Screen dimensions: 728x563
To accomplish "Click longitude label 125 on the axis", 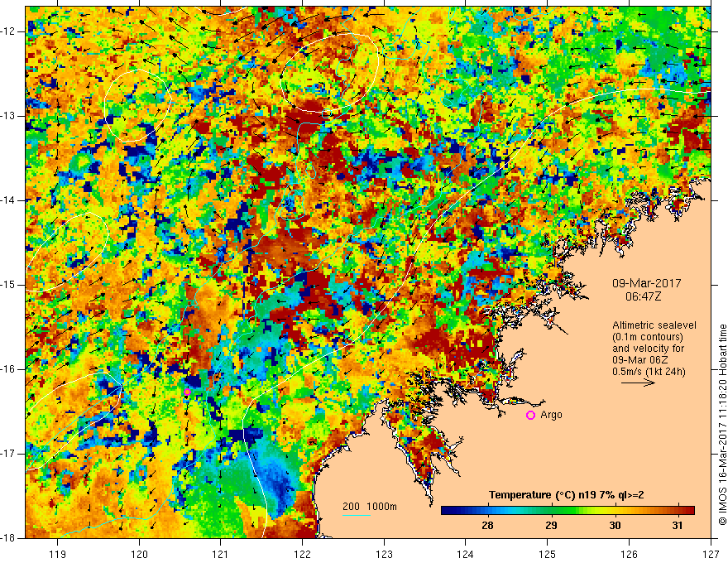I will coord(548,554).
